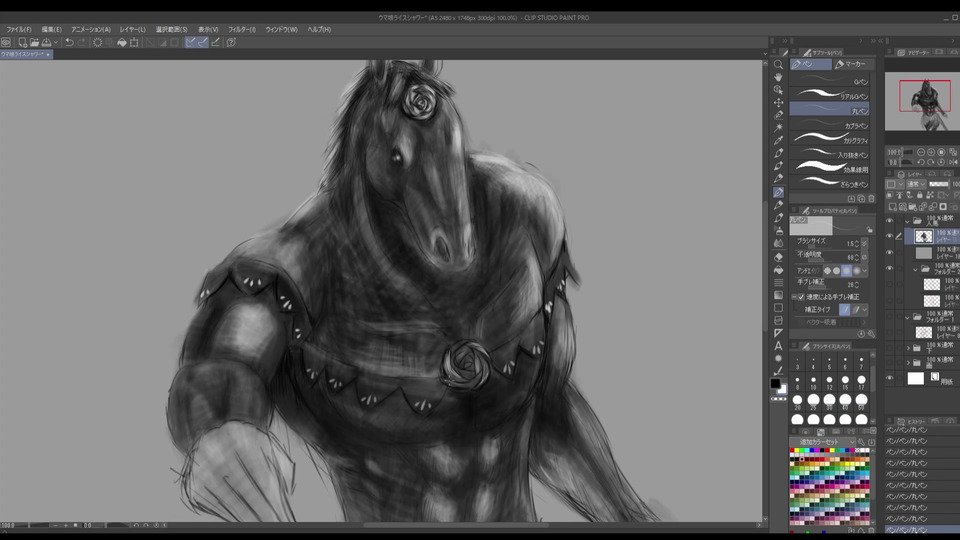Click the Clear selection icon in command bar

click(97, 42)
